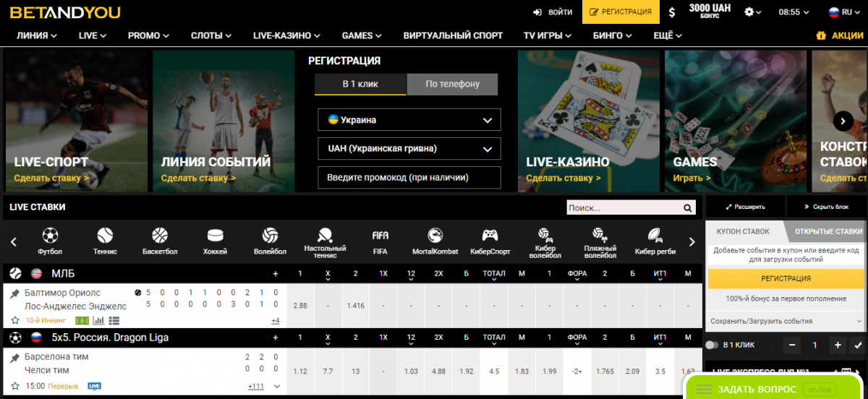Expand 5x5 Россия Dragon Liga plus
Viewport: 868px width, 399px height.
pos(275,338)
